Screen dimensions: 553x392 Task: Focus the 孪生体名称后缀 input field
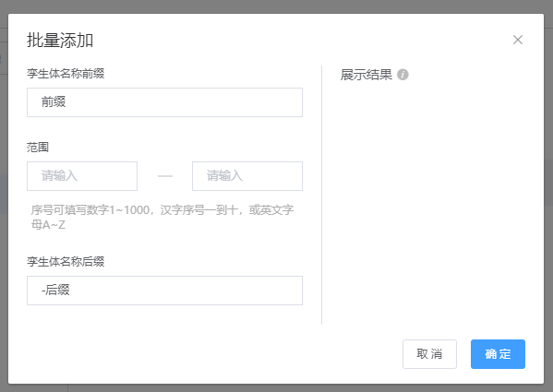[x=164, y=291]
